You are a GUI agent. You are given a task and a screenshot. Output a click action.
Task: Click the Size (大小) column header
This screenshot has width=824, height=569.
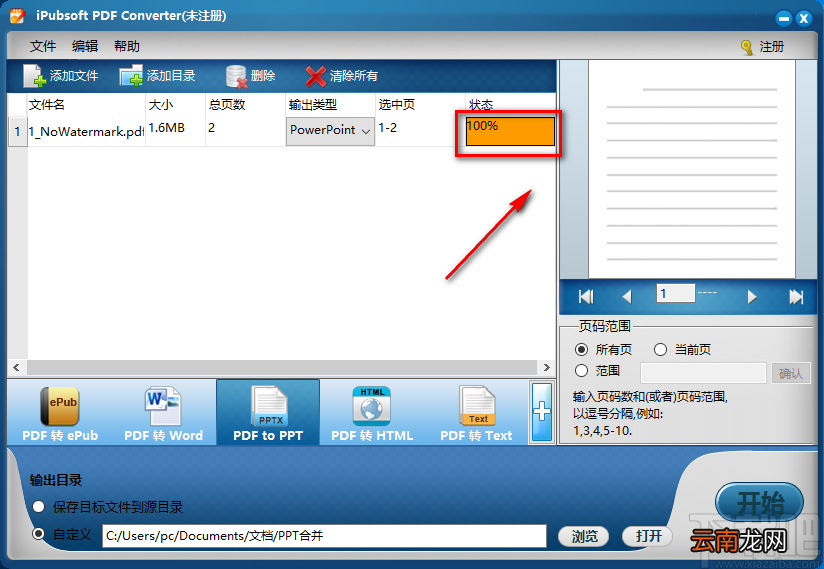(x=175, y=105)
